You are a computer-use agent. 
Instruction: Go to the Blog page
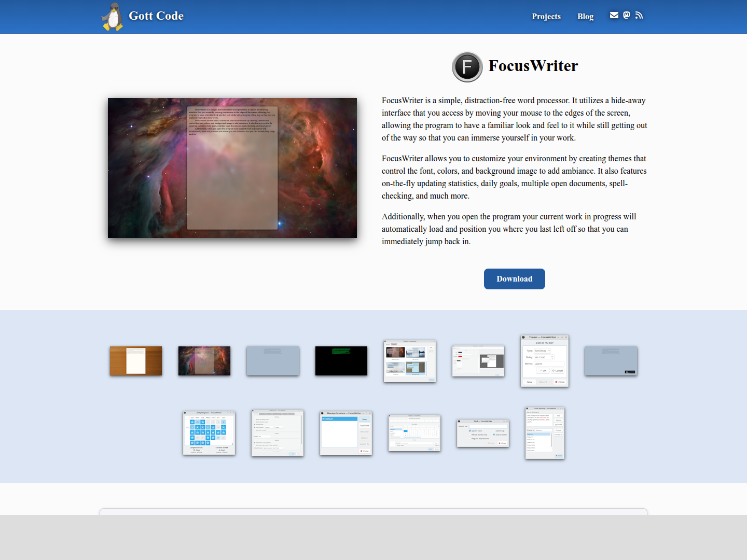click(x=585, y=17)
